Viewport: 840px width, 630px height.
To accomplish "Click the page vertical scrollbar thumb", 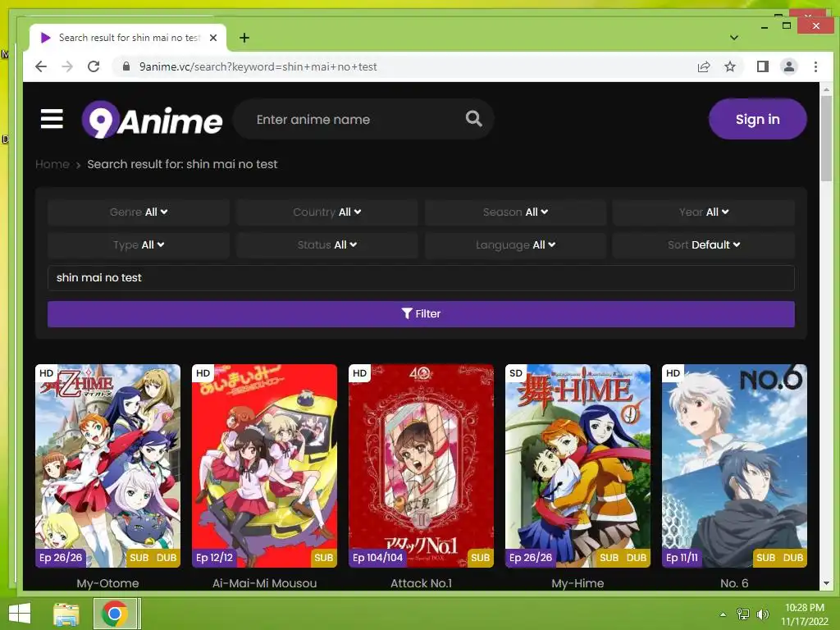I will 826,138.
